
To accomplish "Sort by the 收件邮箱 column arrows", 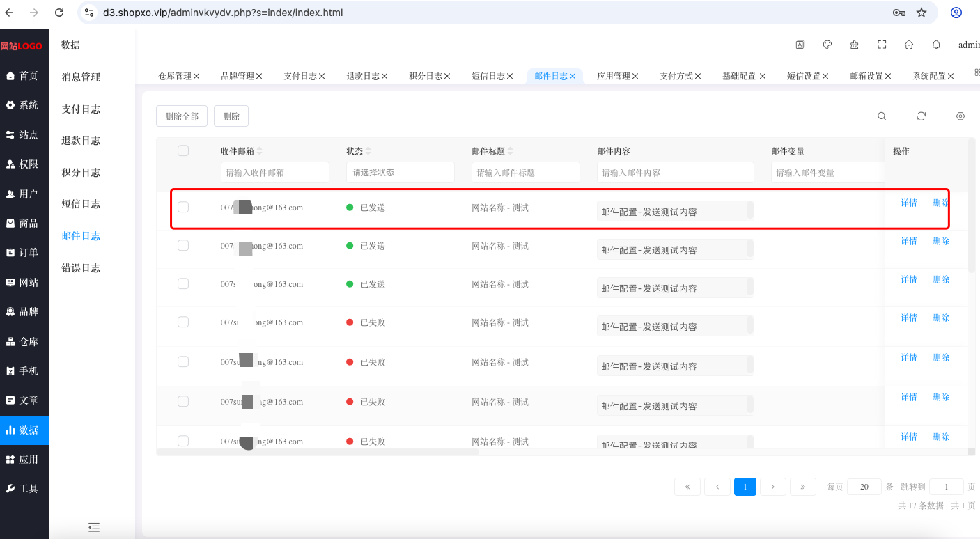I will click(x=260, y=151).
